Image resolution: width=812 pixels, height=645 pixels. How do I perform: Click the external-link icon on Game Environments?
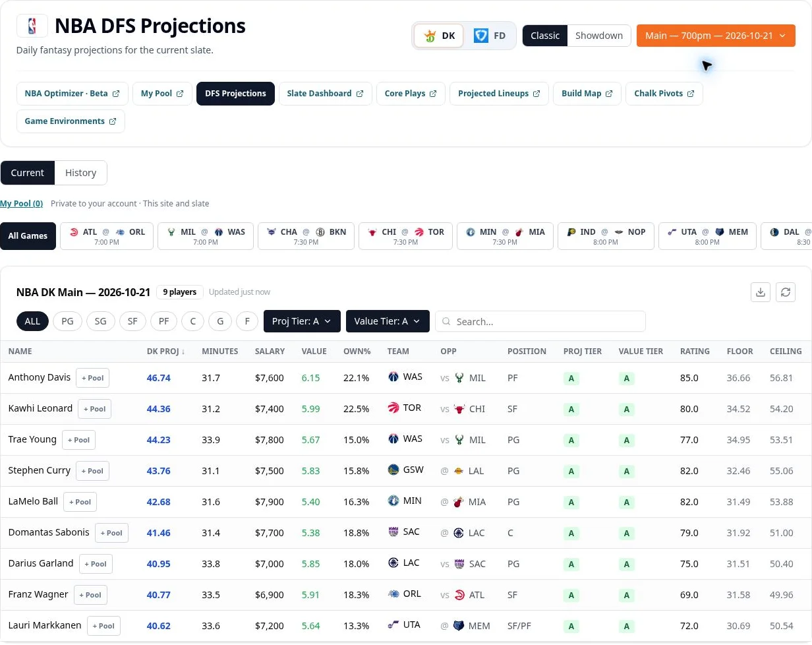113,121
